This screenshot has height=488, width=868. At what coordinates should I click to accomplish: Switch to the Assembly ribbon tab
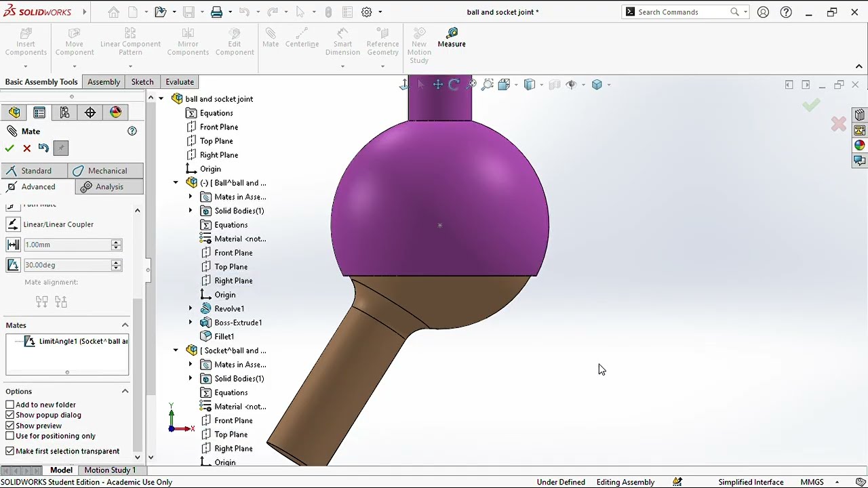104,82
